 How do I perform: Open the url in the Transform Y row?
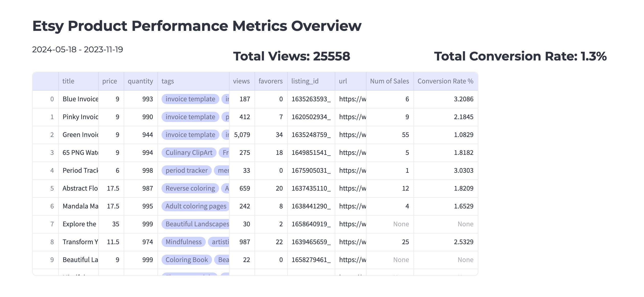click(x=351, y=242)
